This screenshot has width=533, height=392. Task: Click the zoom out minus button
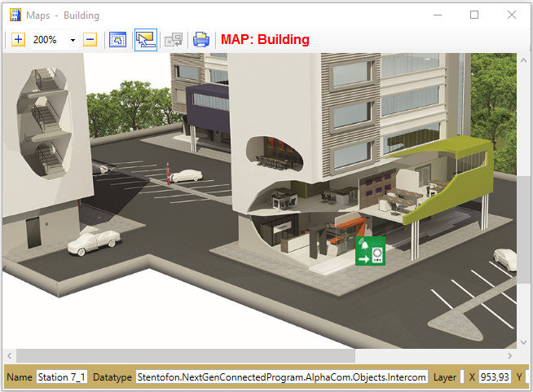(90, 39)
